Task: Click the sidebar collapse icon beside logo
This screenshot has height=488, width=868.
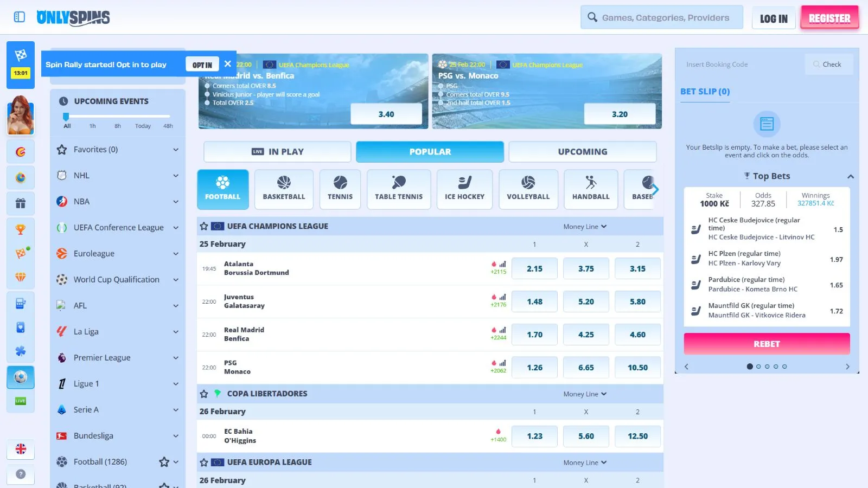Action: coord(20,17)
